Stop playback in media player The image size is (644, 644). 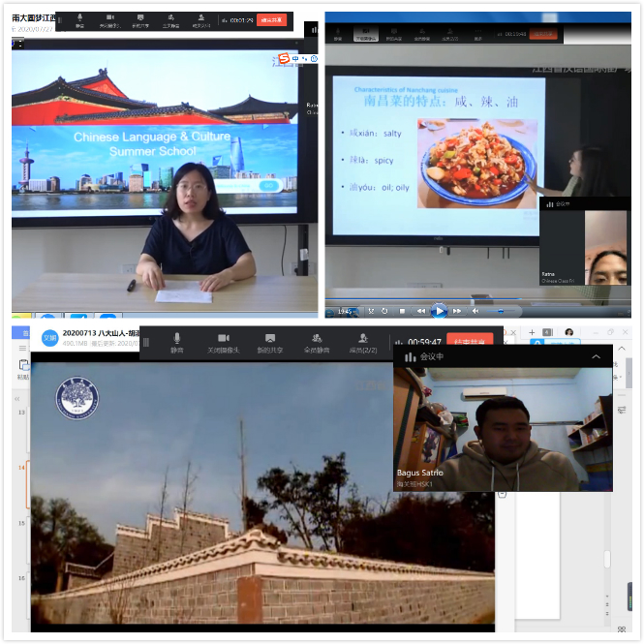click(402, 311)
